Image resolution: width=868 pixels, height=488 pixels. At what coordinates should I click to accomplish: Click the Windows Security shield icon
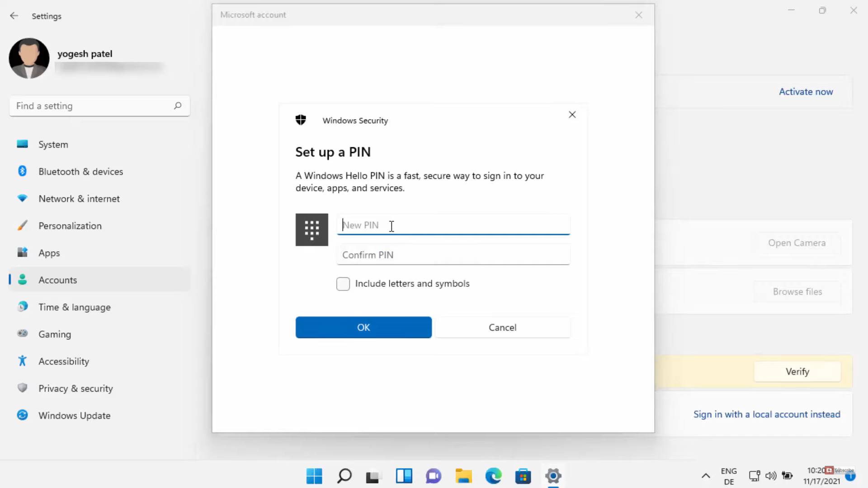[301, 120]
